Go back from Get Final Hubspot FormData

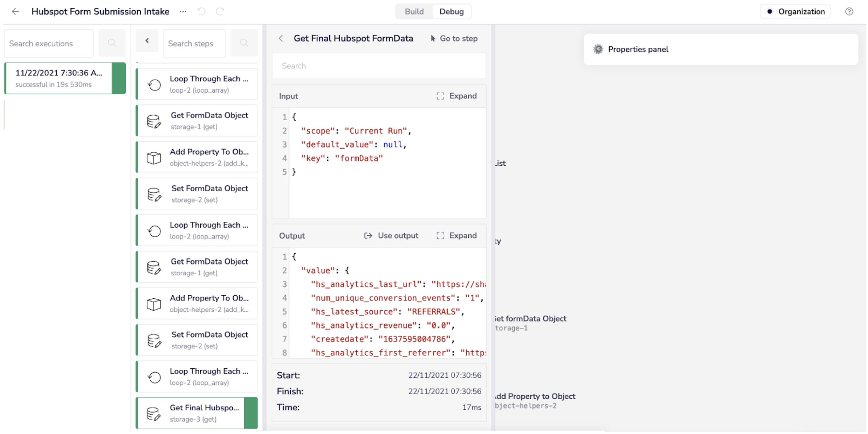coord(281,38)
